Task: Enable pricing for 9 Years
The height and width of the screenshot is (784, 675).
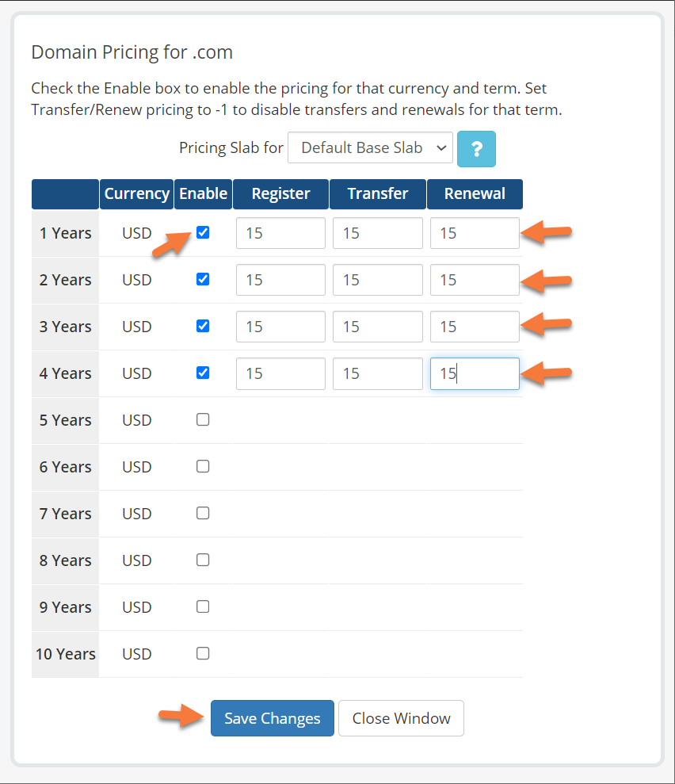Action: (x=203, y=607)
